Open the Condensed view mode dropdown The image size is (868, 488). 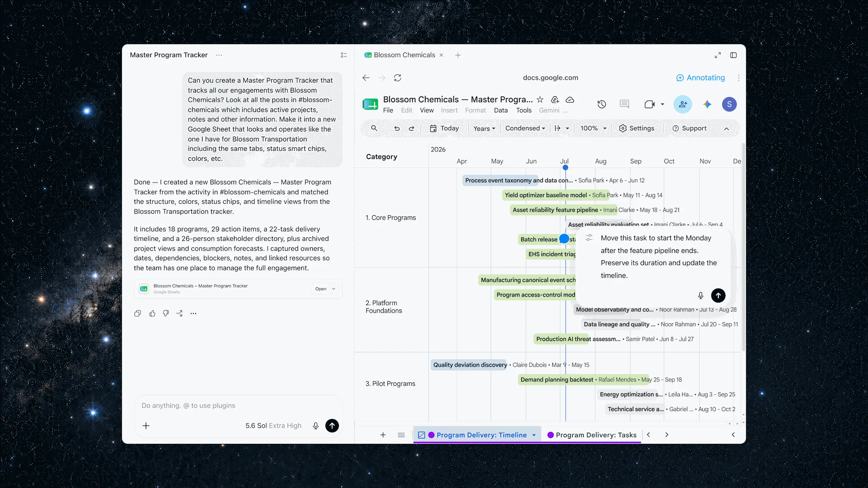pos(525,128)
